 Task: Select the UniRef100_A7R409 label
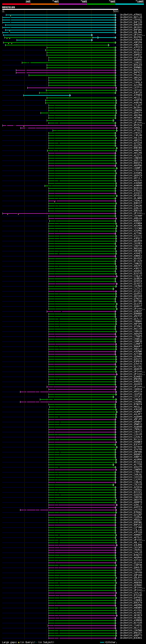pos(131,40)
